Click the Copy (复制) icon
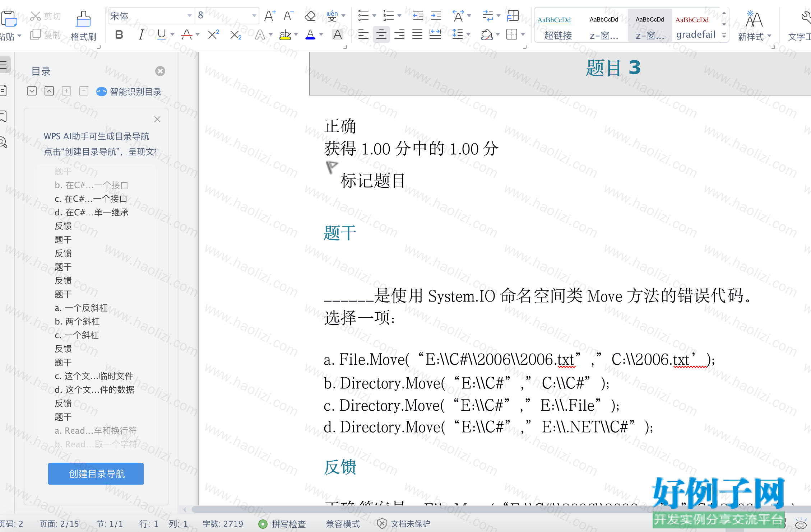 tap(36, 35)
